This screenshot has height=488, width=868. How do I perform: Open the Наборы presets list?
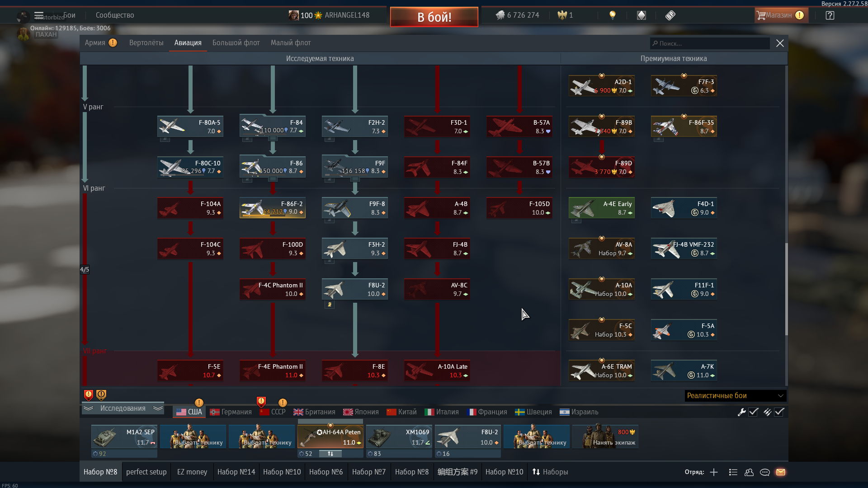550,472
